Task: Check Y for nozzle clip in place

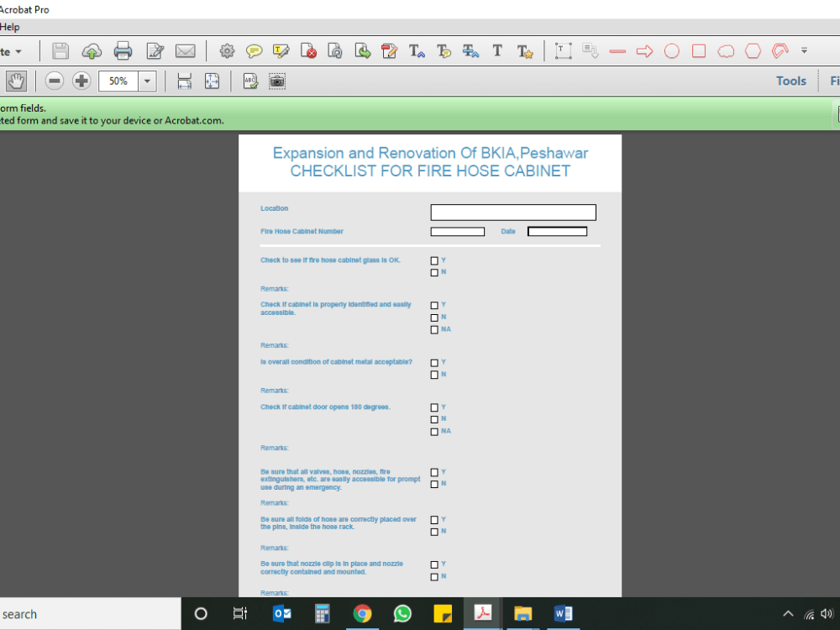Action: (434, 564)
